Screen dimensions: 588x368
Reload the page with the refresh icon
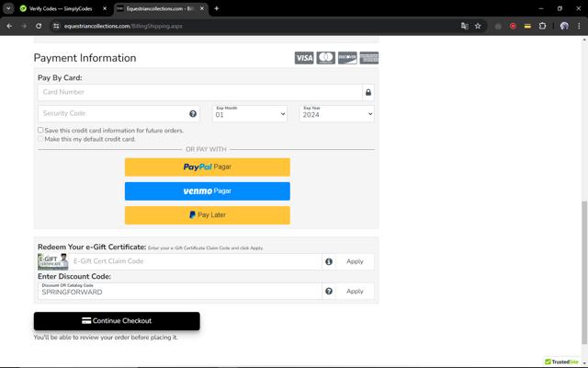39,26
